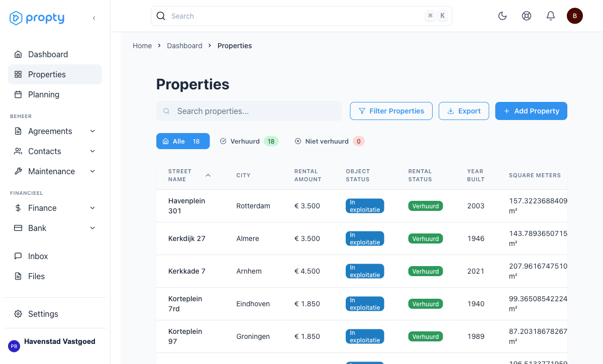Expand the Bank submenu
Screen dimensions: 603x364
(x=55, y=228)
